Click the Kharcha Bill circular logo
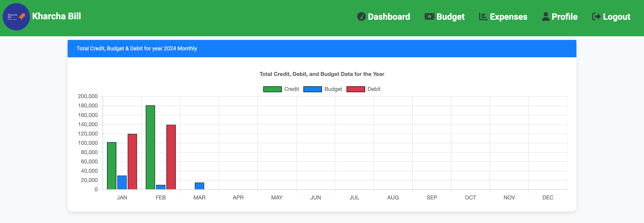Image resolution: width=644 pixels, height=223 pixels. [16, 16]
